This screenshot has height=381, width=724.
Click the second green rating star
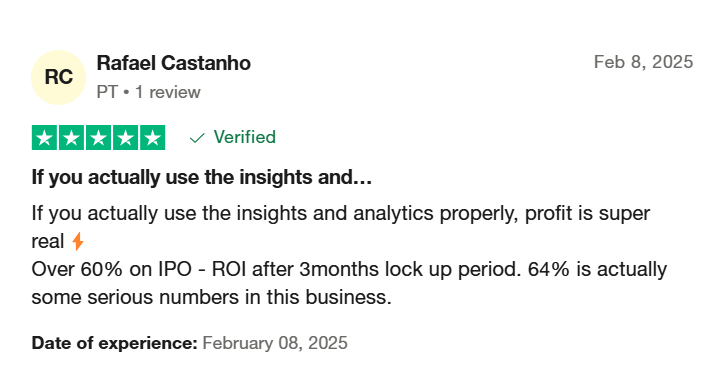pyautogui.click(x=71, y=138)
